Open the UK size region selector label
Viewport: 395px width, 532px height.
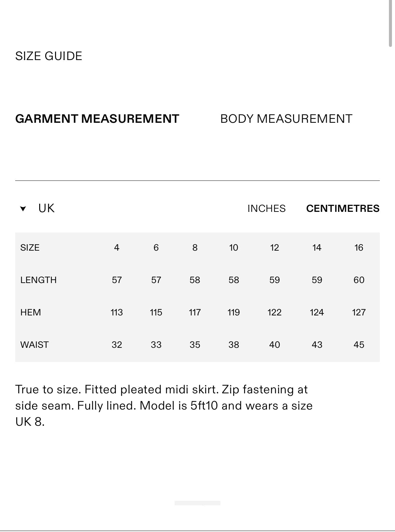tap(46, 208)
